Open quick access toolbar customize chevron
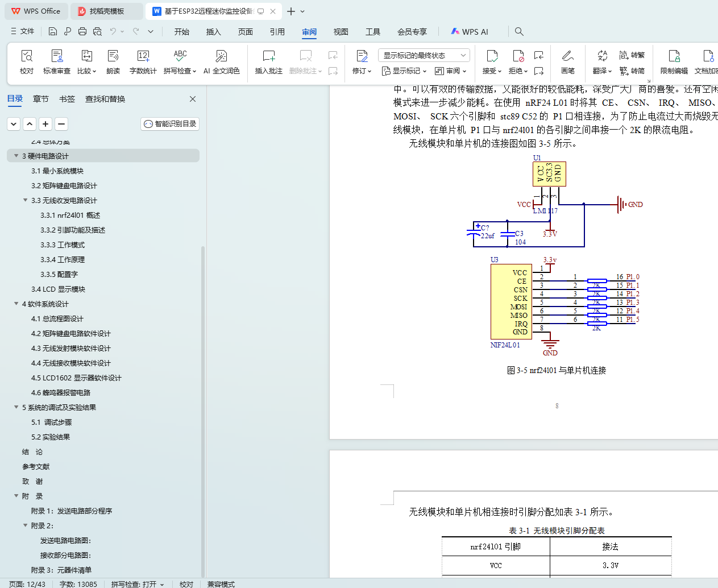Viewport: 718px width, 588px height. (151, 31)
